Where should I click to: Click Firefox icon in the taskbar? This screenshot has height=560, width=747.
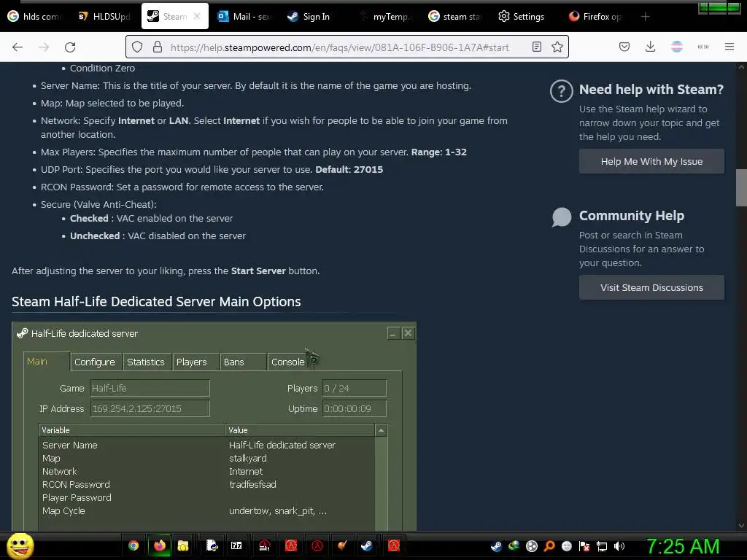coord(160,545)
